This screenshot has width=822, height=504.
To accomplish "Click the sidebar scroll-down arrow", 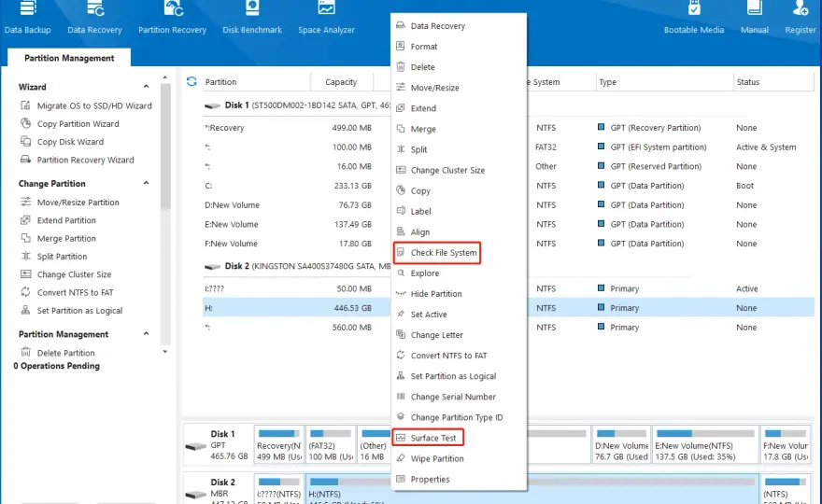I will [x=165, y=352].
